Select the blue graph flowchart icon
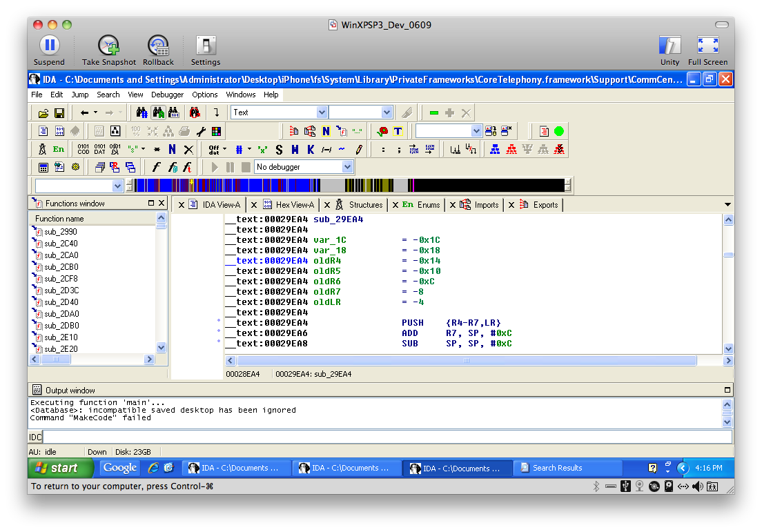This screenshot has width=762, height=532. click(x=495, y=150)
